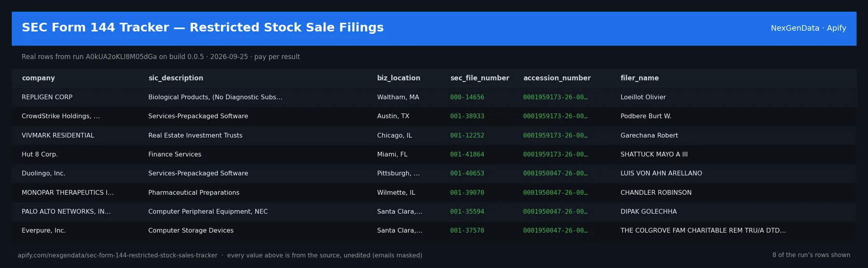The height and width of the screenshot is (268, 868).
Task: Click the filer_name column header
Action: pos(639,78)
